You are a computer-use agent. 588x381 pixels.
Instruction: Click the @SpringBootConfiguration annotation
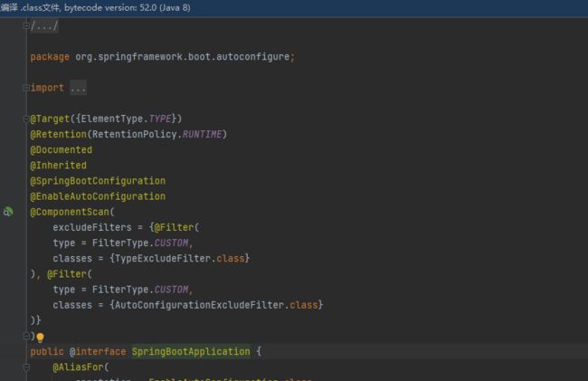(98, 181)
